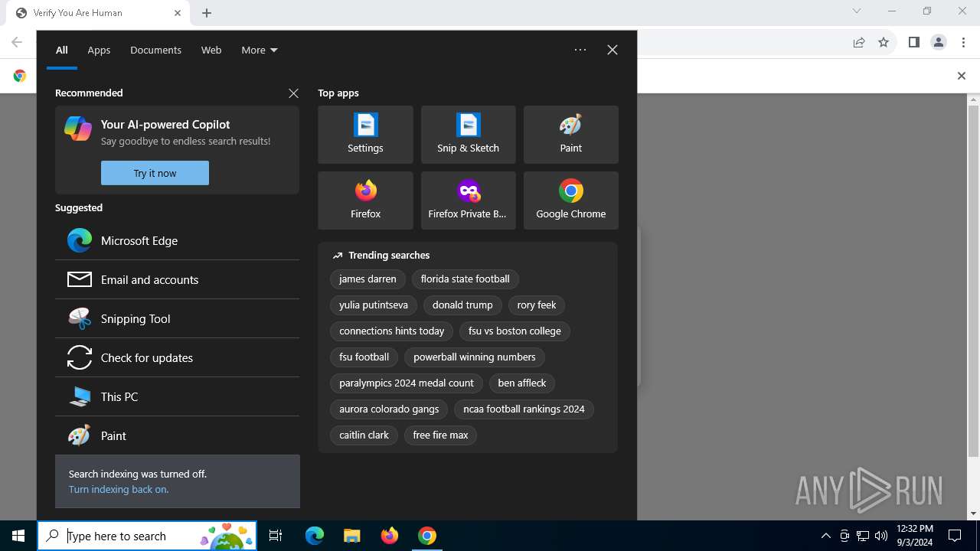980x551 pixels.
Task: Select paralympics 2024 medal count chip
Action: (x=407, y=383)
